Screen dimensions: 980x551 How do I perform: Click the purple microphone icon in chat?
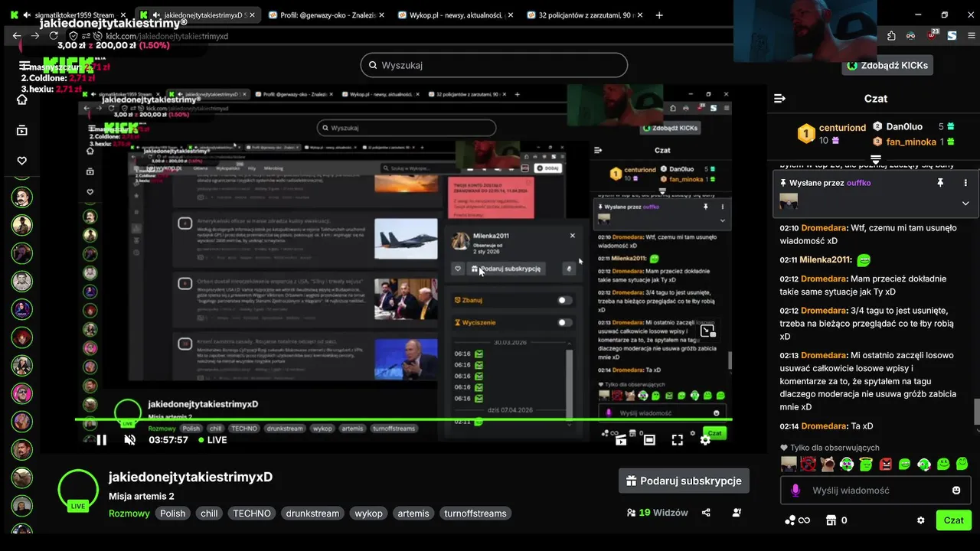(x=795, y=490)
